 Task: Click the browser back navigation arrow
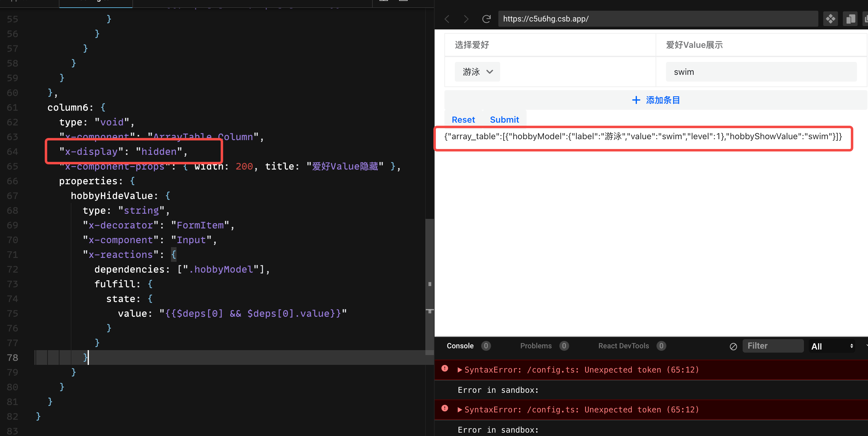[x=447, y=19]
